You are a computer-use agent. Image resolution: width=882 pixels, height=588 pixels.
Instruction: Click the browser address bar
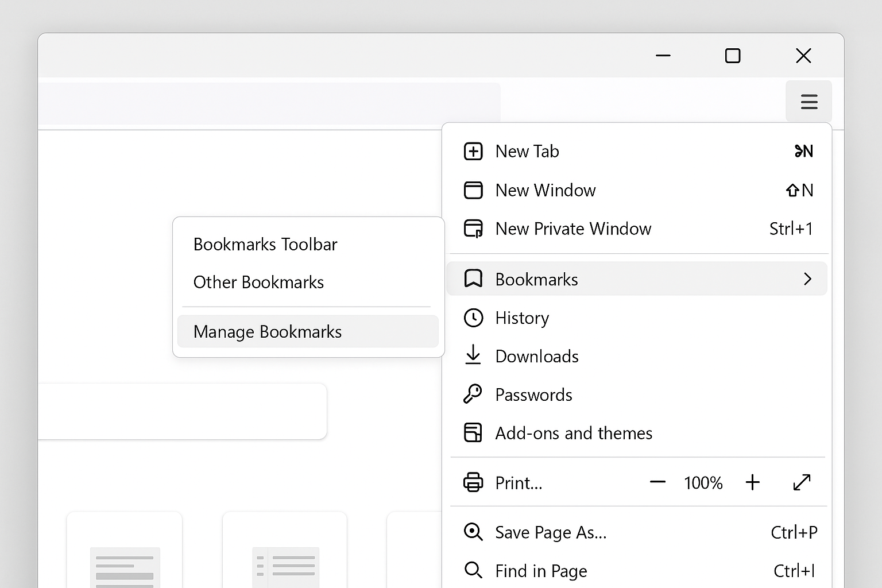click(270, 102)
